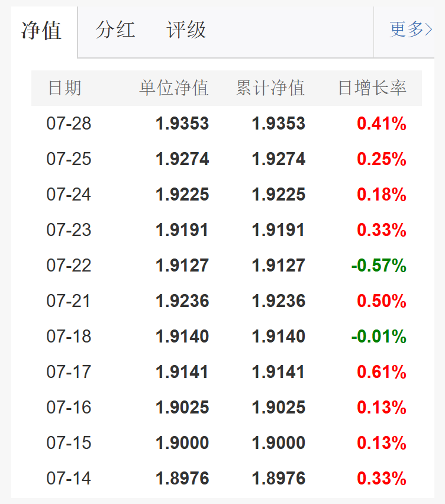Click the date 07-17

[x=69, y=372]
